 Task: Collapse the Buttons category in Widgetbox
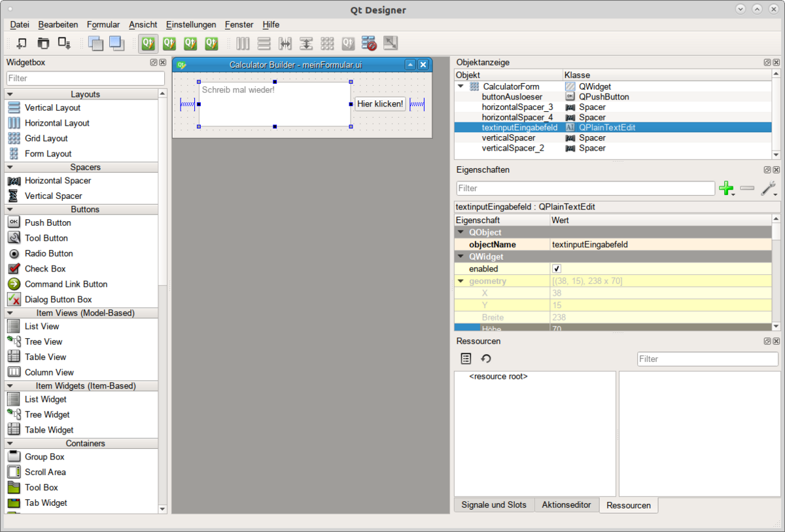(10, 209)
